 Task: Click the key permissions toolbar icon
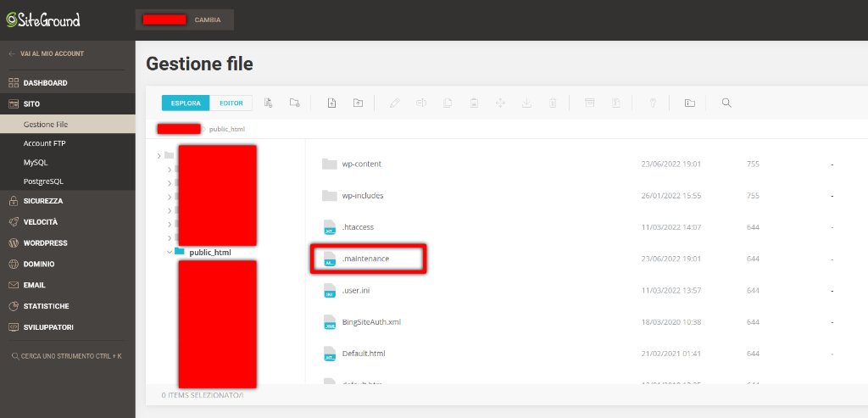[x=653, y=103]
